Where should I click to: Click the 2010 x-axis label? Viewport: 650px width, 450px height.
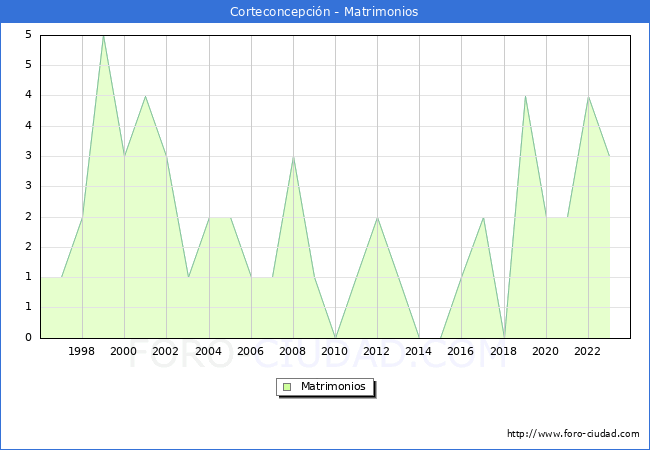point(335,351)
